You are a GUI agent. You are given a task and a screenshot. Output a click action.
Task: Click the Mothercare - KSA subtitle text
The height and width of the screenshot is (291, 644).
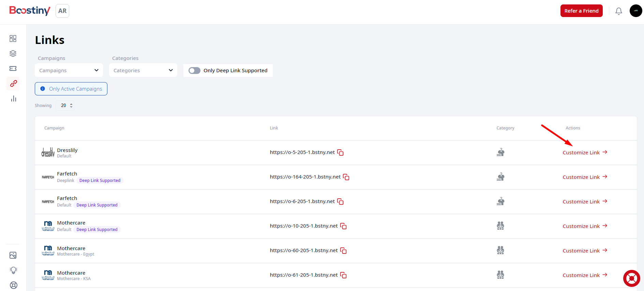(x=74, y=279)
